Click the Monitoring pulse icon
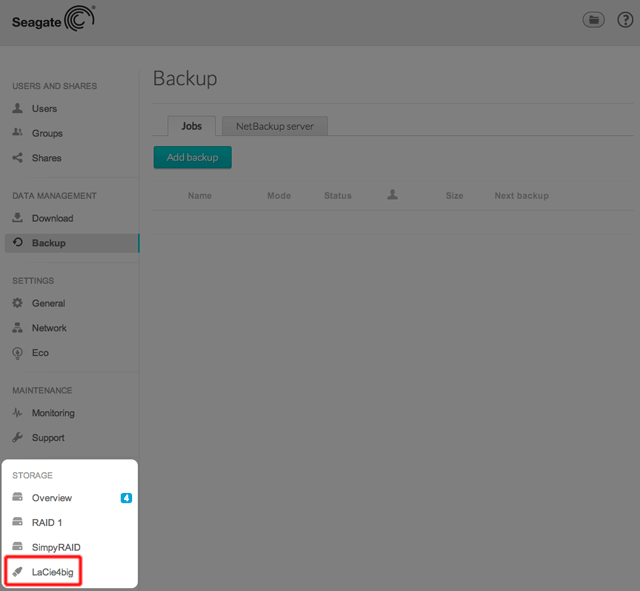 tap(18, 413)
